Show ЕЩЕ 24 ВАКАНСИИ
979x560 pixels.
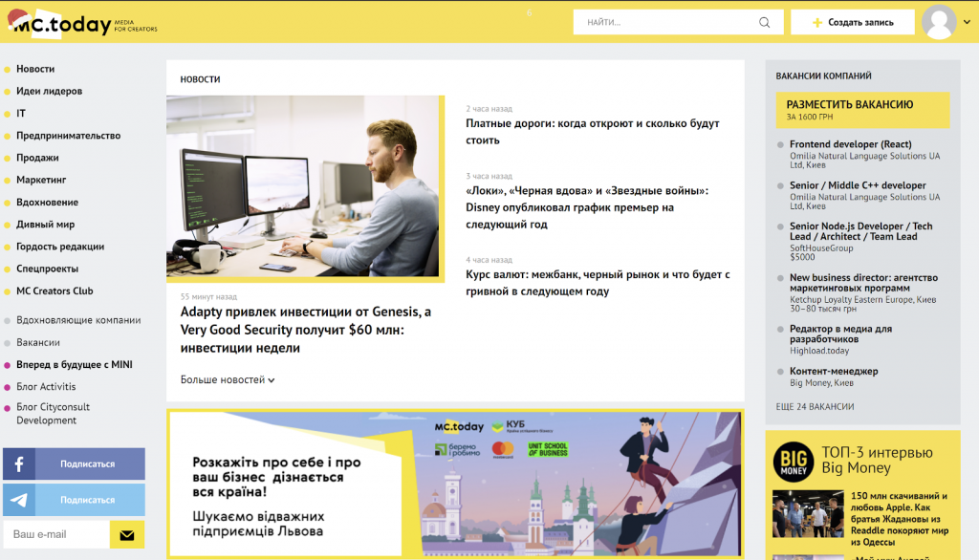(x=815, y=406)
